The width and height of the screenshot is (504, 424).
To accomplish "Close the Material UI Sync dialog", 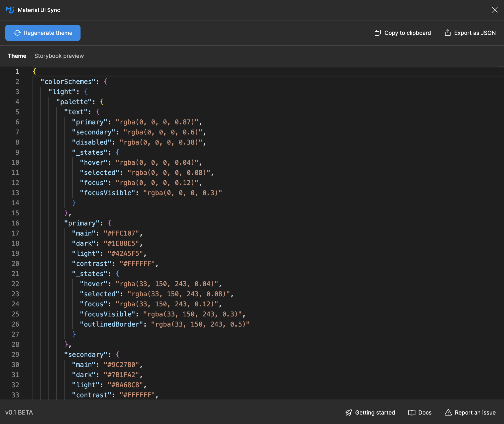I will (x=494, y=10).
